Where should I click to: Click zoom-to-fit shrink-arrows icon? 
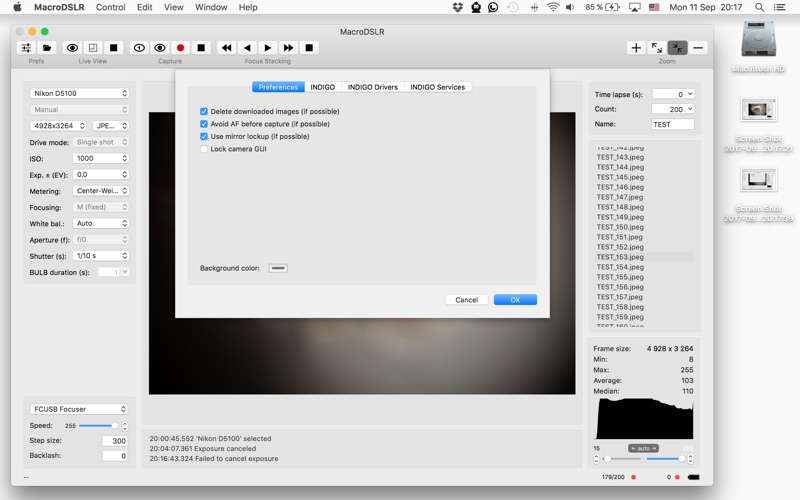coord(678,48)
